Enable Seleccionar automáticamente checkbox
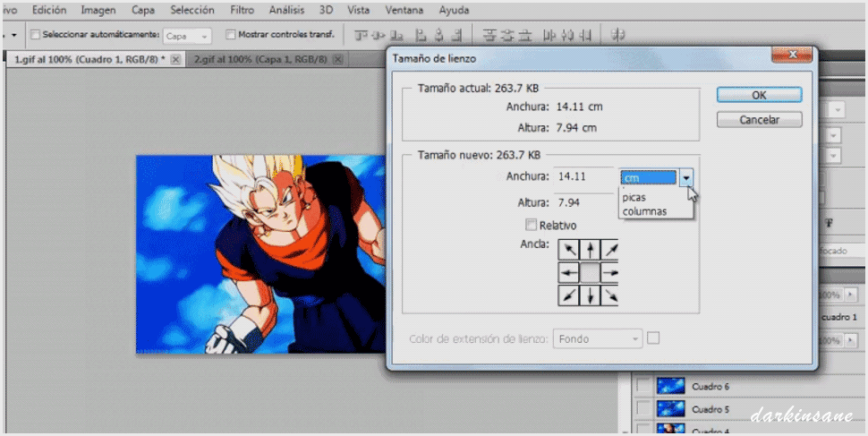 pos(36,35)
